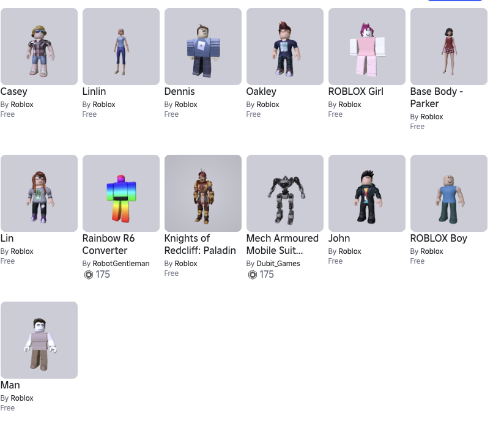504x427 pixels.
Task: Open Roblox creator link under Base Body - Parker
Action: (432, 117)
